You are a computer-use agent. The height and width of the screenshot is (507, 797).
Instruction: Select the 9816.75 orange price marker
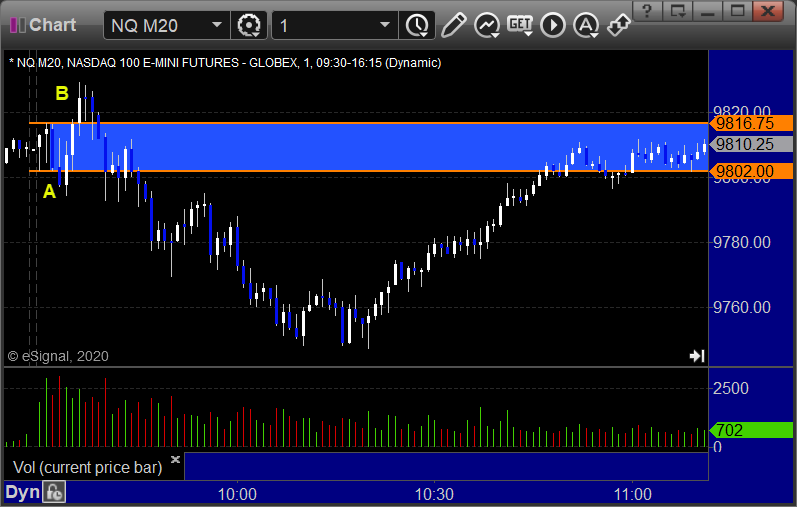click(751, 123)
